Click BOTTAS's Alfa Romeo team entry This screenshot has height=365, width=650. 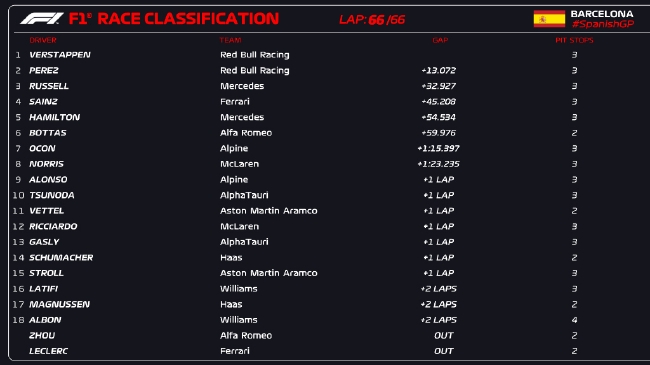click(246, 133)
